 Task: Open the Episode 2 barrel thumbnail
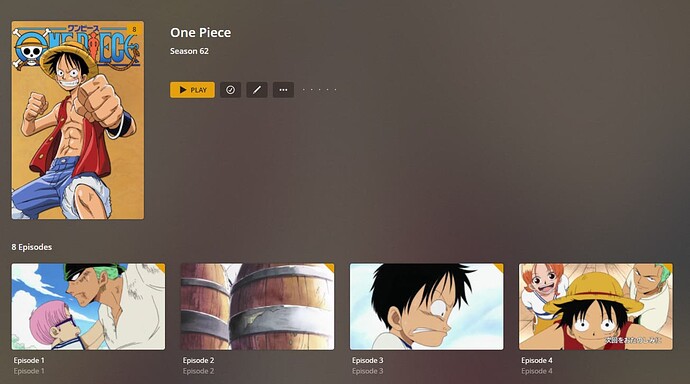pos(257,307)
